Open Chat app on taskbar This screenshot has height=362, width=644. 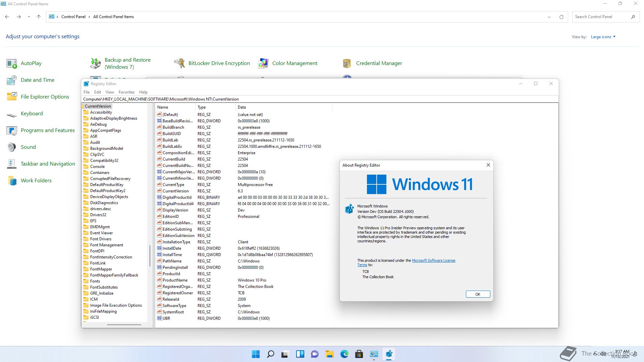coord(315,354)
